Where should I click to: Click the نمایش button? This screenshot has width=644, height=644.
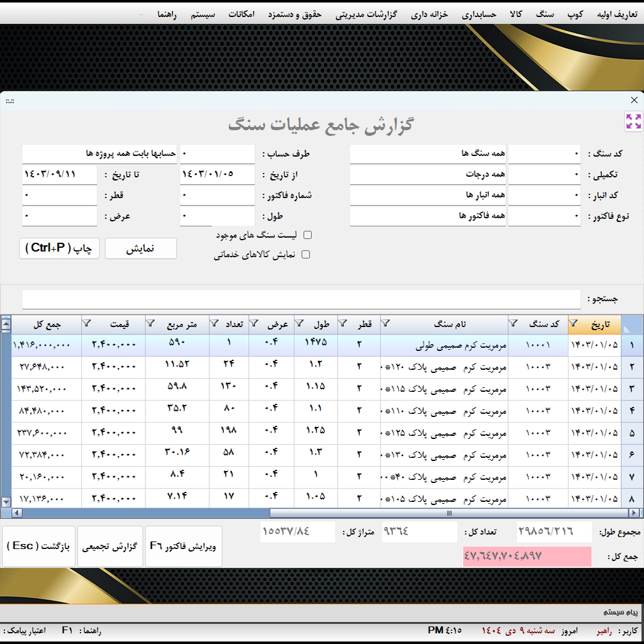click(x=141, y=249)
